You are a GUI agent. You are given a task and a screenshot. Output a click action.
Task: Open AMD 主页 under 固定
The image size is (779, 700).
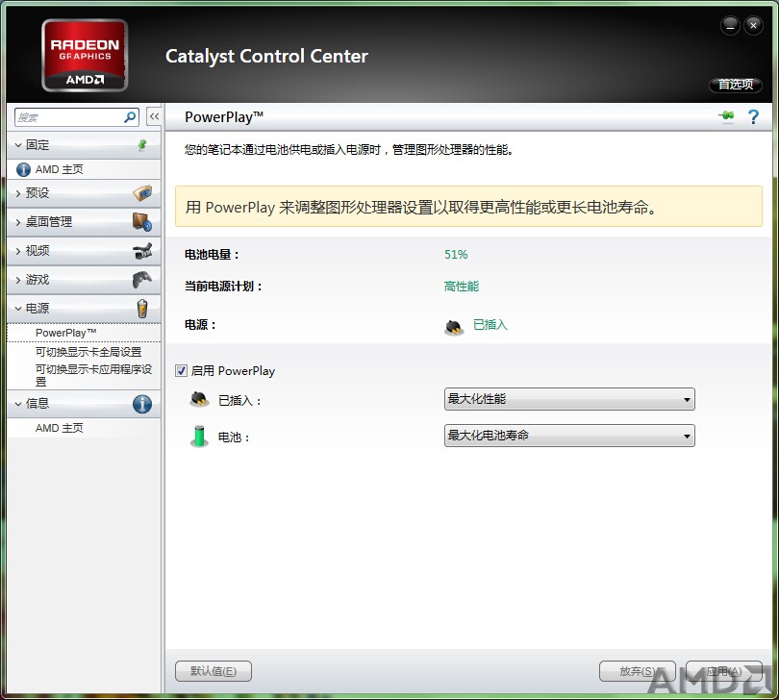59,170
